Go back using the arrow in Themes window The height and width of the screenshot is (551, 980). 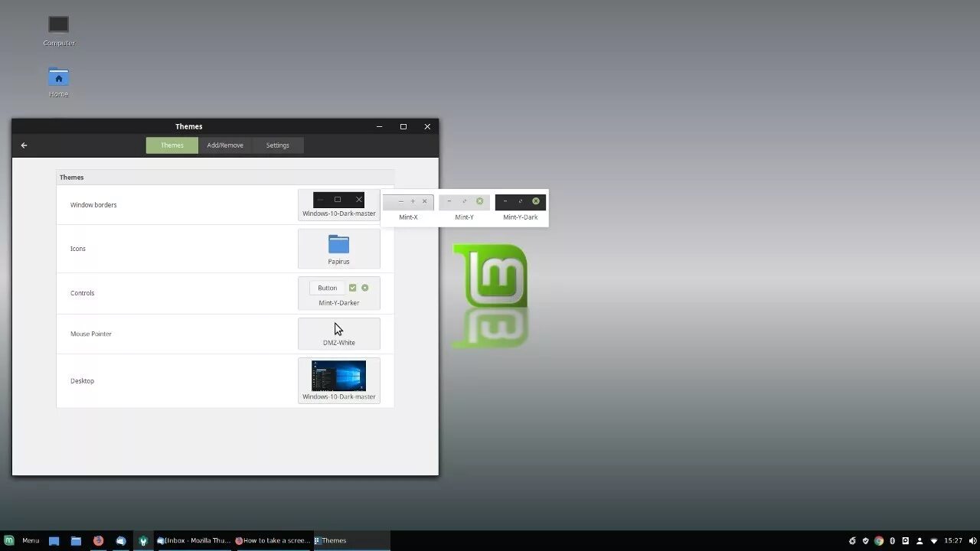[24, 145]
